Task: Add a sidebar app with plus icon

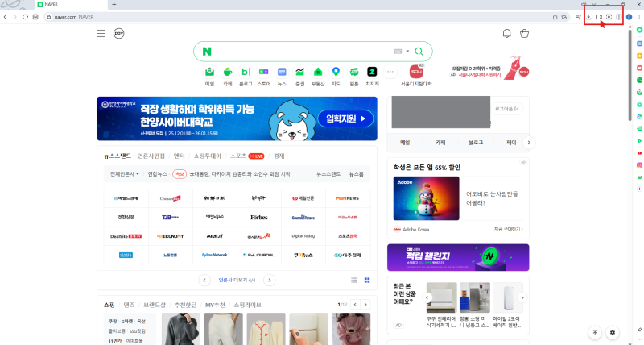Action: (x=639, y=189)
